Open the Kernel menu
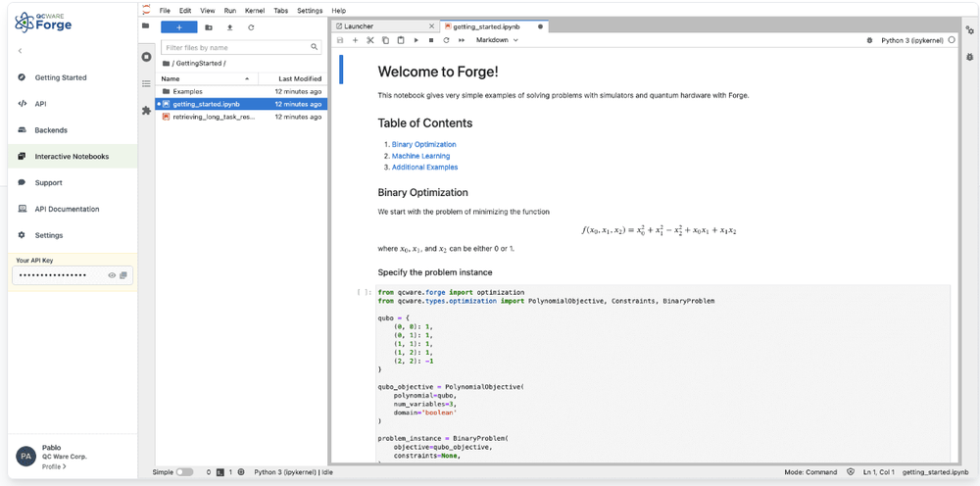Image resolution: width=980 pixels, height=486 pixels. click(x=255, y=11)
